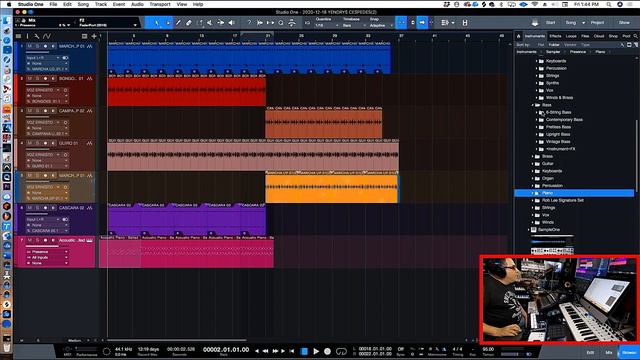
Task: Select the orange MARCHA audio clip
Action: (x=331, y=188)
